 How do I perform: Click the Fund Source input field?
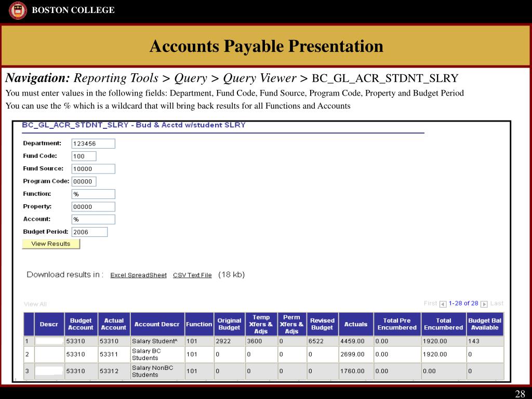[x=94, y=169]
